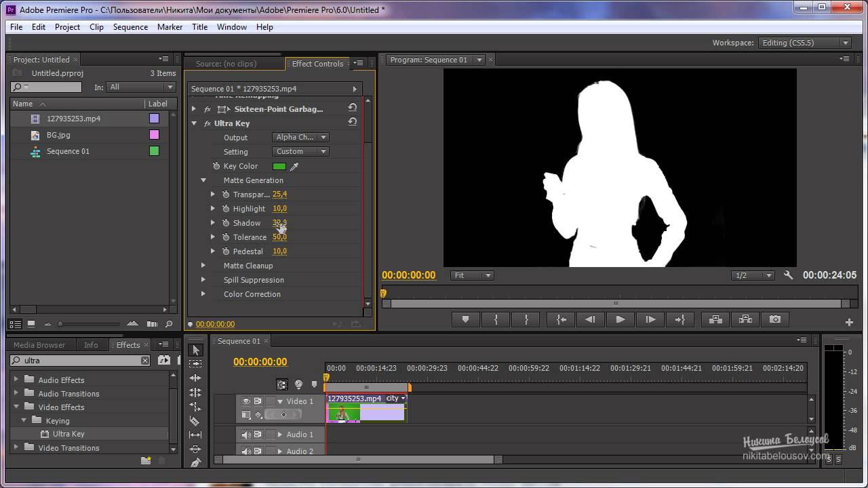Collapse the Matte Generation section
This screenshot has width=868, height=488.
pyautogui.click(x=203, y=180)
